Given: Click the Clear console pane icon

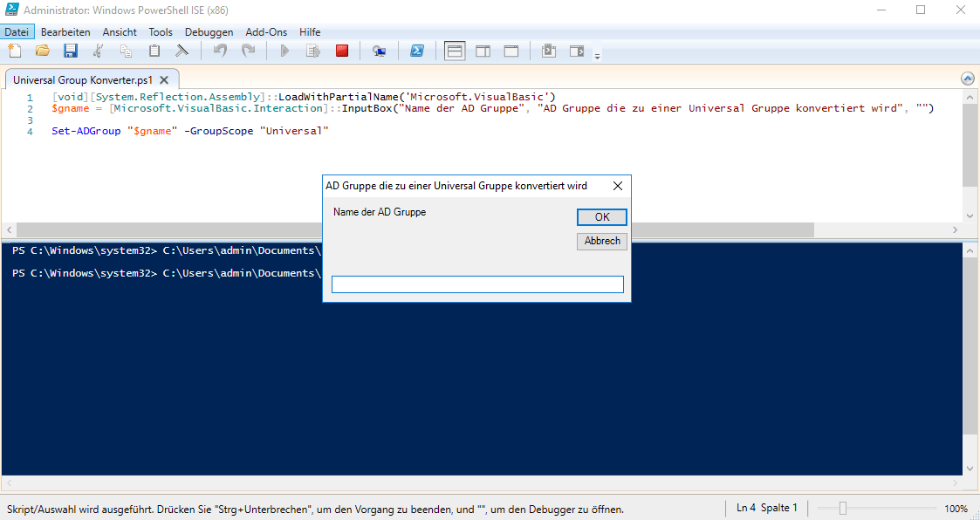Looking at the screenshot, I should [182, 51].
